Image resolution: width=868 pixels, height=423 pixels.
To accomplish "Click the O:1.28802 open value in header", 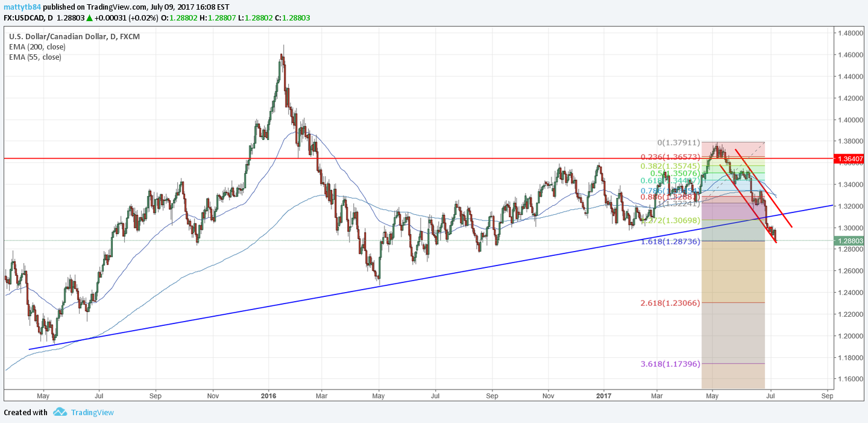I will click(179, 18).
